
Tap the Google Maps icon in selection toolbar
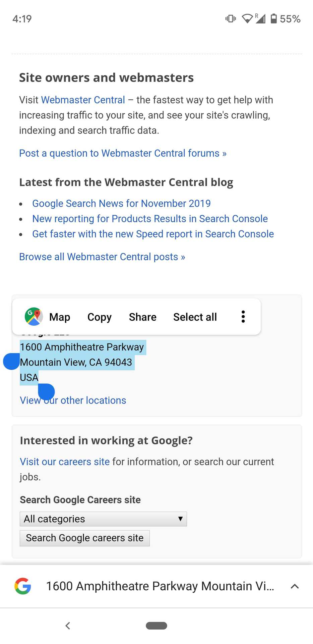[x=34, y=317]
